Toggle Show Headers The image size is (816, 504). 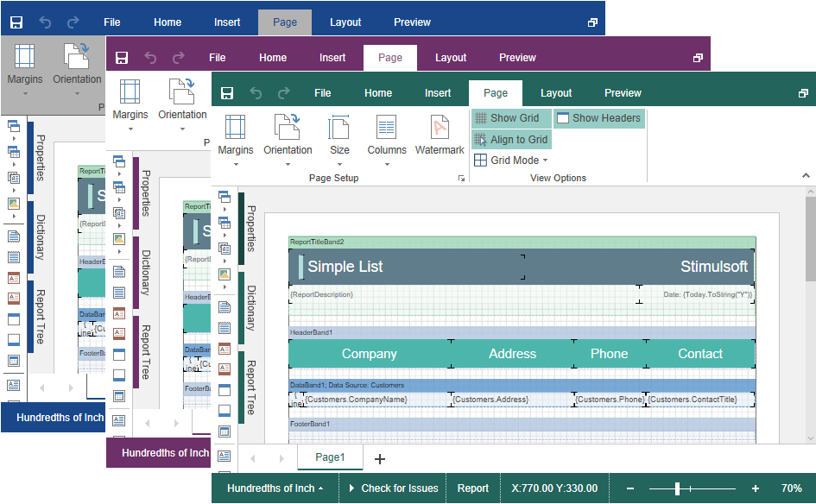coord(599,117)
